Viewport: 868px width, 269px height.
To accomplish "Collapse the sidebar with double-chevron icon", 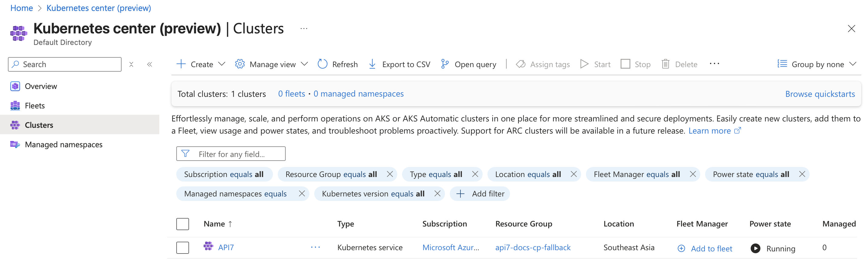I will [150, 64].
